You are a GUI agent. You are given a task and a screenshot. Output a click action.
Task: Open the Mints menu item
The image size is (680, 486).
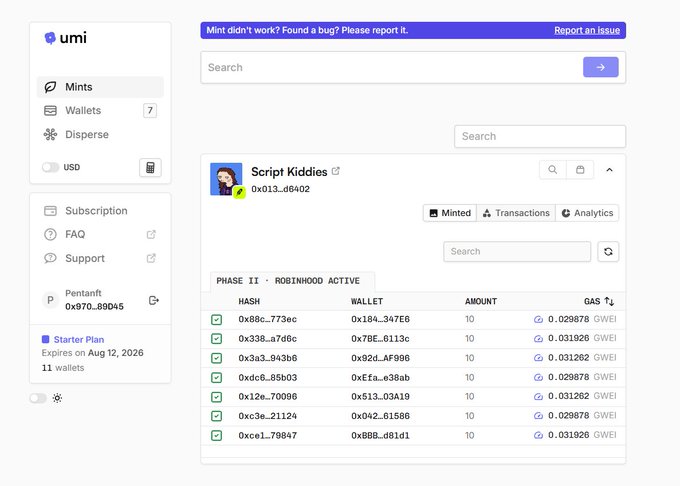[x=100, y=87]
